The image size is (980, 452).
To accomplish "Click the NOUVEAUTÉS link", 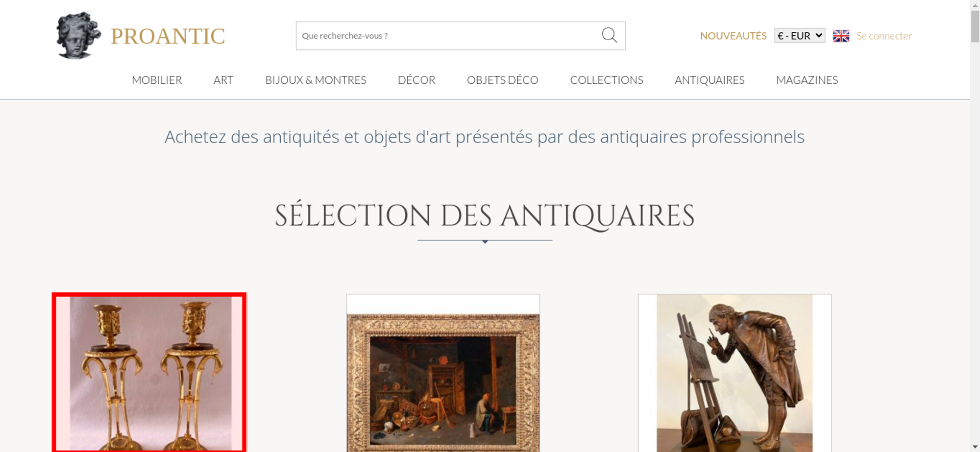I will [733, 36].
